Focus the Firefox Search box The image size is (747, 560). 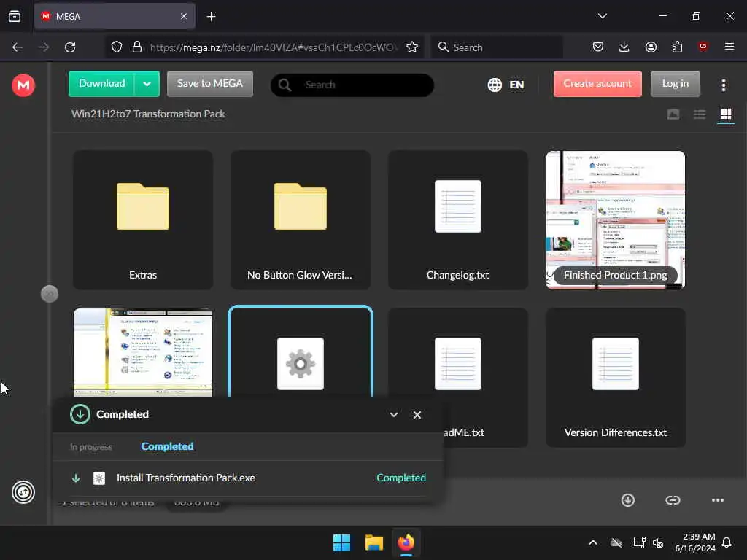498,47
